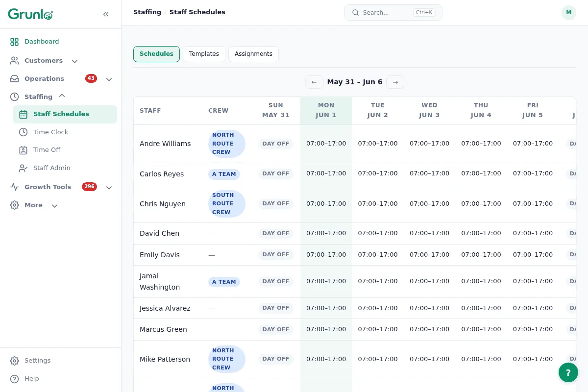
Task: Focus the Search field
Action: click(x=393, y=13)
